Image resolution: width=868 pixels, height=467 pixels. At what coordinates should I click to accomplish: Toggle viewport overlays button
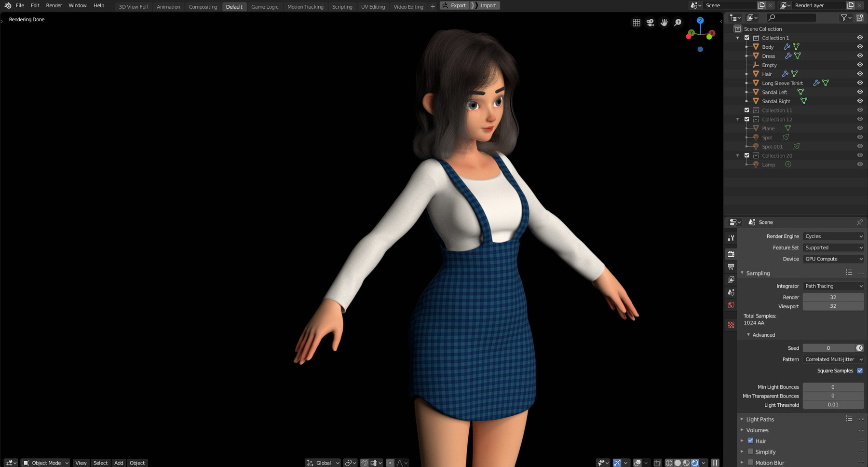click(637, 463)
